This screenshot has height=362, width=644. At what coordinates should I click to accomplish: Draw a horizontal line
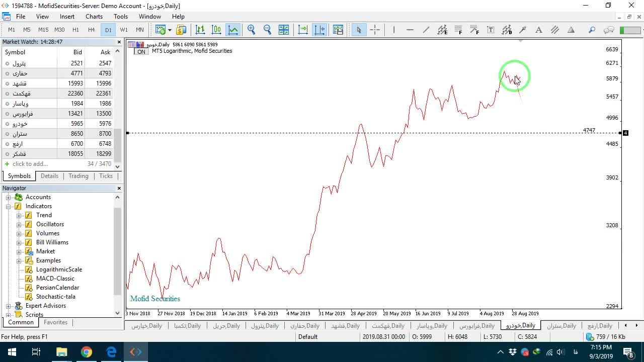(410, 30)
